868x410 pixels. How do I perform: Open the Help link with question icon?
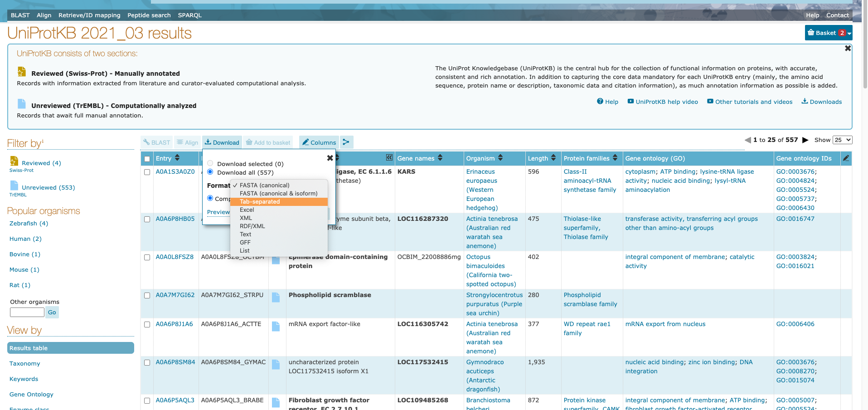tap(607, 102)
